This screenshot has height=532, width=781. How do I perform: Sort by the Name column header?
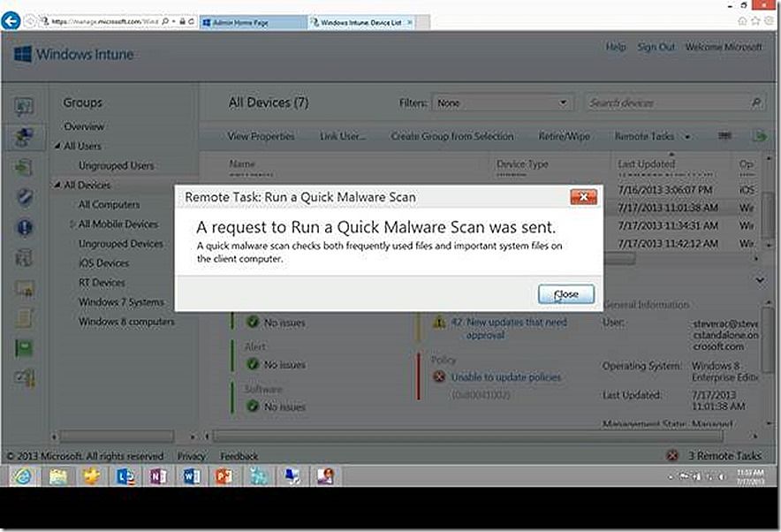point(242,163)
